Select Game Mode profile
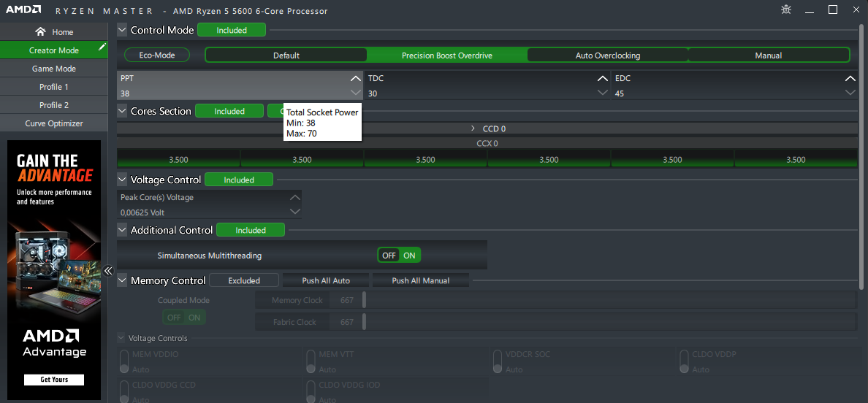 point(53,69)
